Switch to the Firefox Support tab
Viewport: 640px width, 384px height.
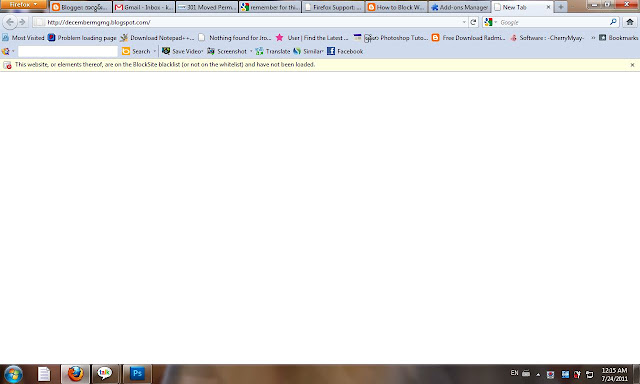(x=333, y=7)
